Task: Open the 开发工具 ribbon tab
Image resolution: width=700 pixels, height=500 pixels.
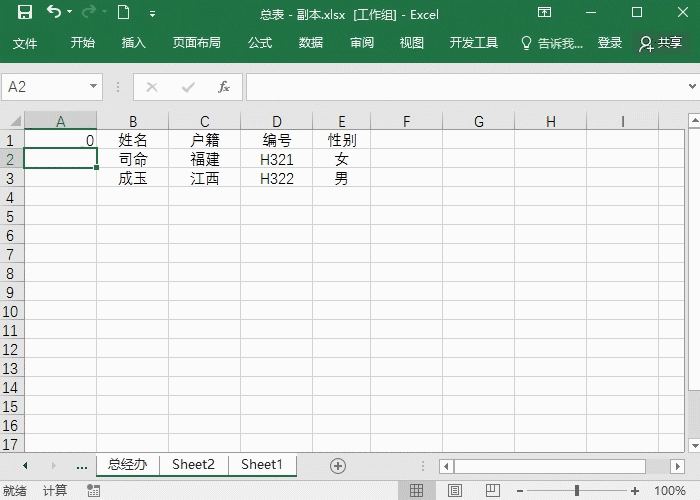Action: pyautogui.click(x=474, y=43)
